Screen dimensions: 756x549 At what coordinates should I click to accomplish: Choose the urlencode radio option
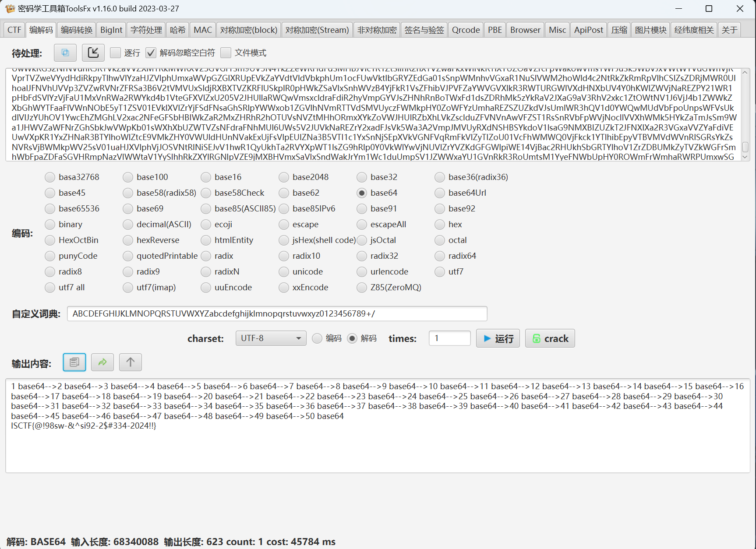click(x=362, y=271)
